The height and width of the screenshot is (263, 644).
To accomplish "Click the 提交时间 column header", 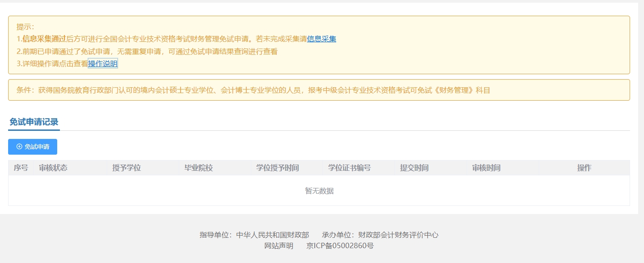I will click(x=414, y=168).
